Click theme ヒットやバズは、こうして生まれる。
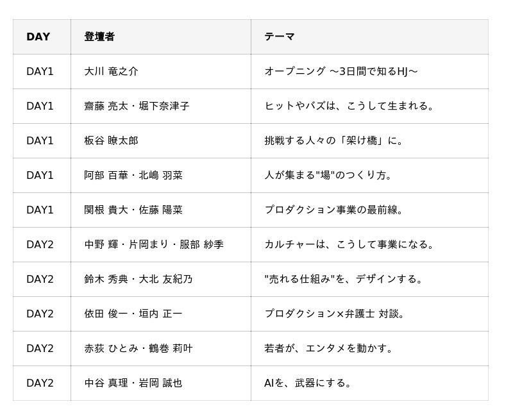This screenshot has width=513, height=420. tap(349, 106)
